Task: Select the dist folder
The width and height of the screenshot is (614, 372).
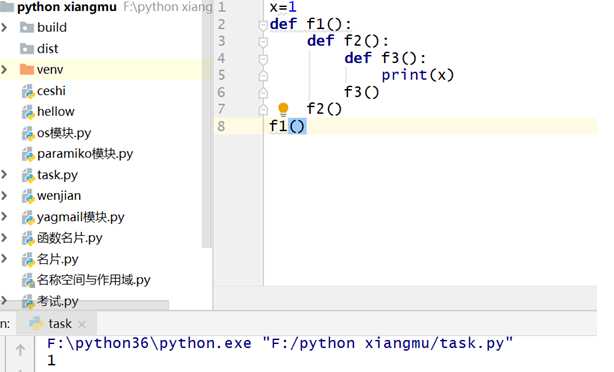Action: pos(47,49)
